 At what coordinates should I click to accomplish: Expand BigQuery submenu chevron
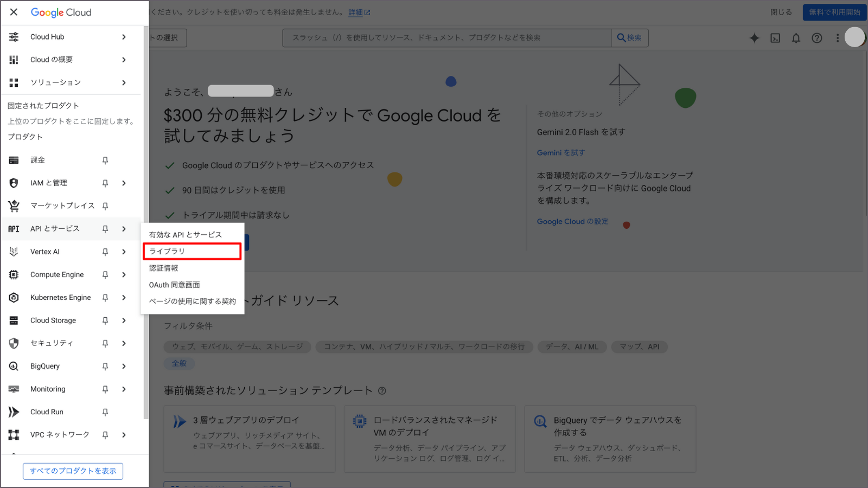tap(124, 366)
